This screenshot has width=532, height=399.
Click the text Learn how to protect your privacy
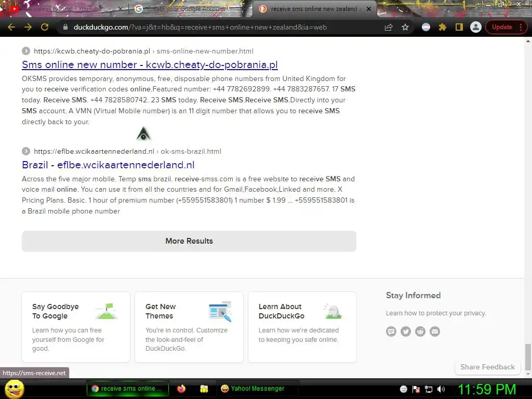(436, 313)
